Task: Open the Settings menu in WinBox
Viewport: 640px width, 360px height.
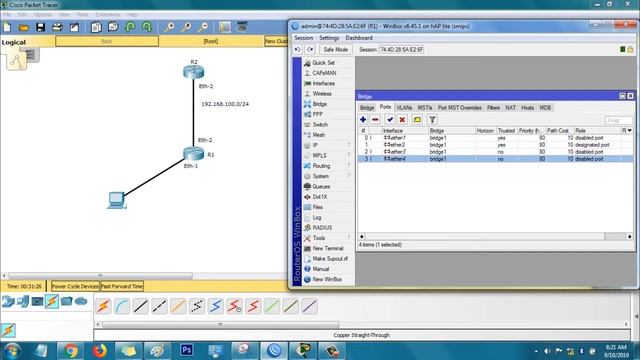Action: 329,38
